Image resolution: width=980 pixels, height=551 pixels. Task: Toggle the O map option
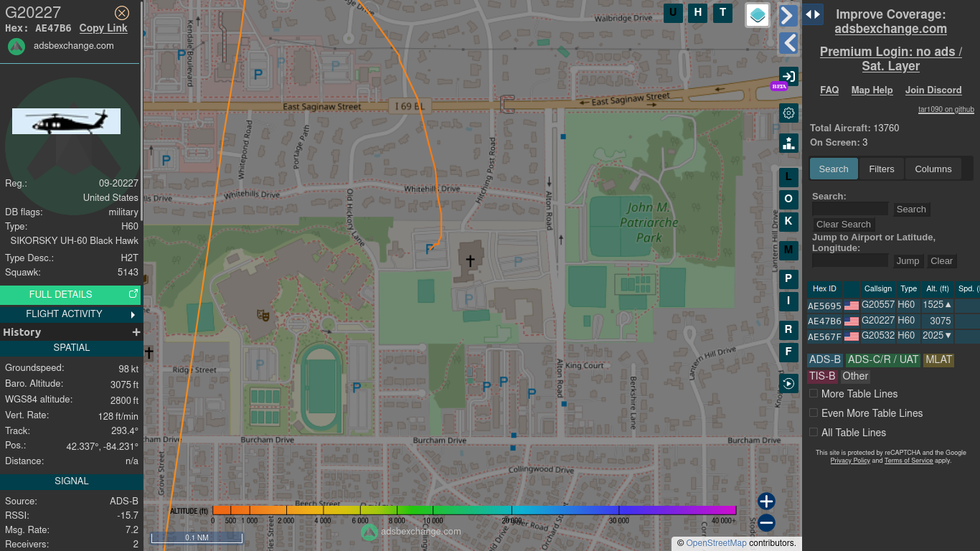click(788, 199)
